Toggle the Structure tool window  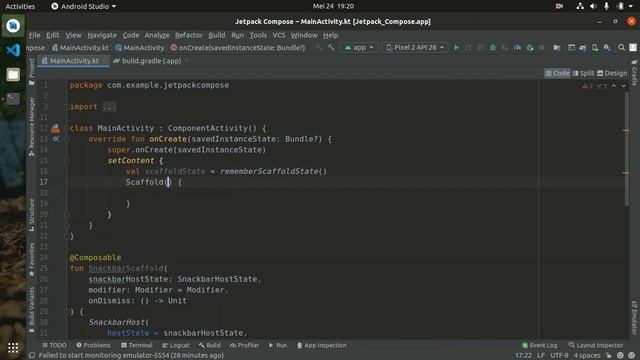click(32, 215)
